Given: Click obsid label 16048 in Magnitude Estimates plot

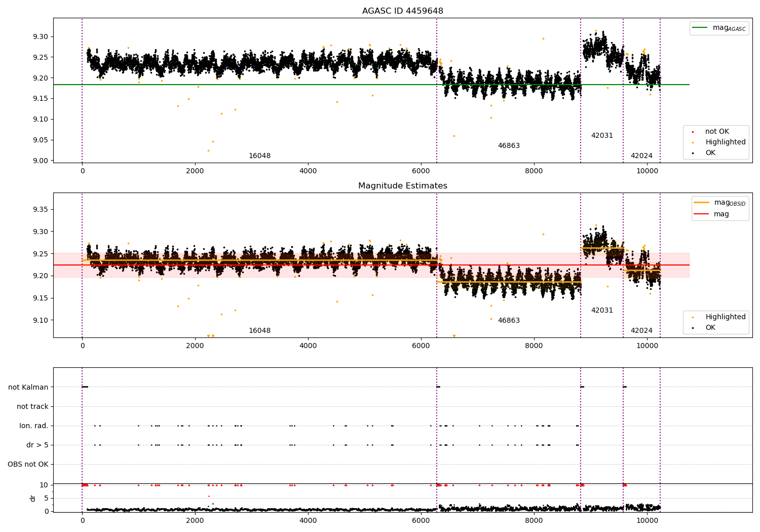Looking at the screenshot, I should (x=259, y=331).
